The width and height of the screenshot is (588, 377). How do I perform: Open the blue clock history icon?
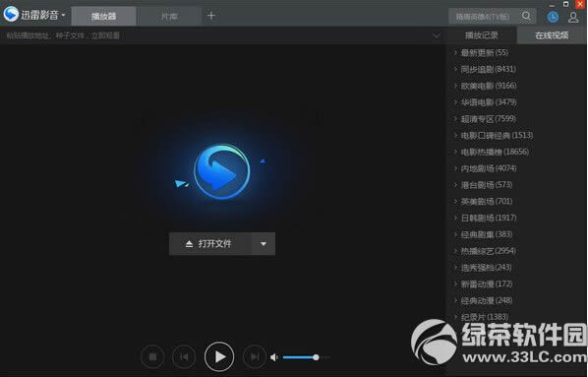(553, 17)
